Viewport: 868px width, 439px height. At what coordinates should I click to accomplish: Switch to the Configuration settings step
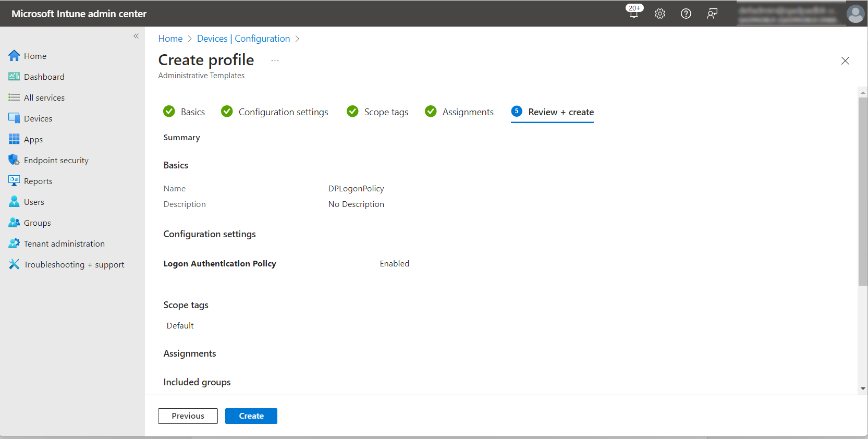pos(283,112)
